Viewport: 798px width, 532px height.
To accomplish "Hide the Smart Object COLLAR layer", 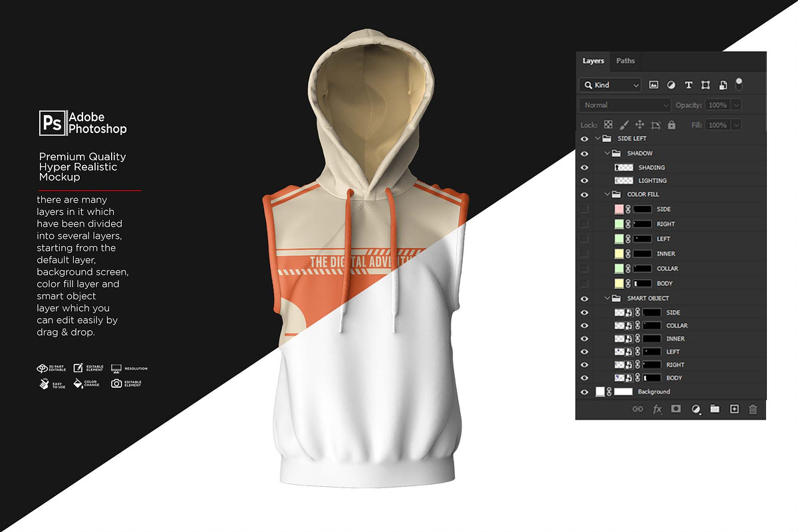I will click(x=585, y=325).
